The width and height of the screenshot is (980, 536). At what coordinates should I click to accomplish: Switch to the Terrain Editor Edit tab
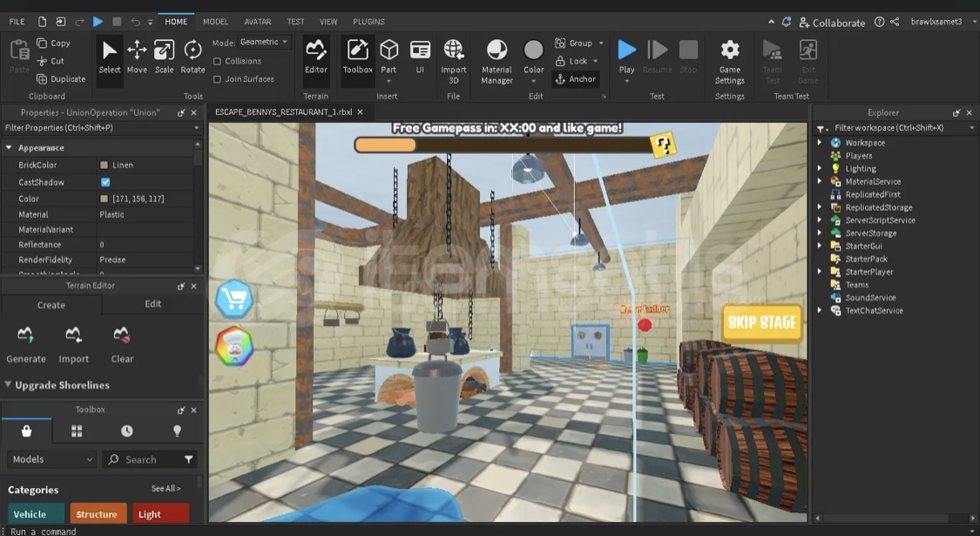(153, 304)
